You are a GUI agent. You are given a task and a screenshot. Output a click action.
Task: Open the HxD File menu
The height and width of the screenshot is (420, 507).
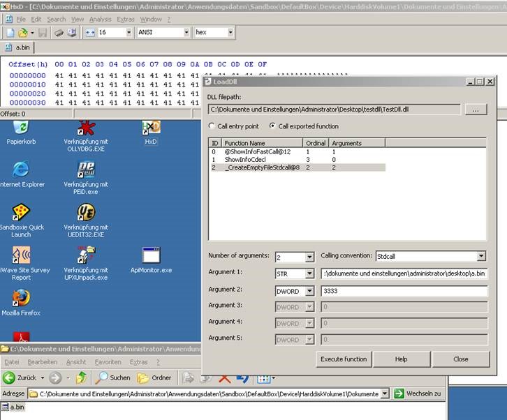[x=21, y=20]
